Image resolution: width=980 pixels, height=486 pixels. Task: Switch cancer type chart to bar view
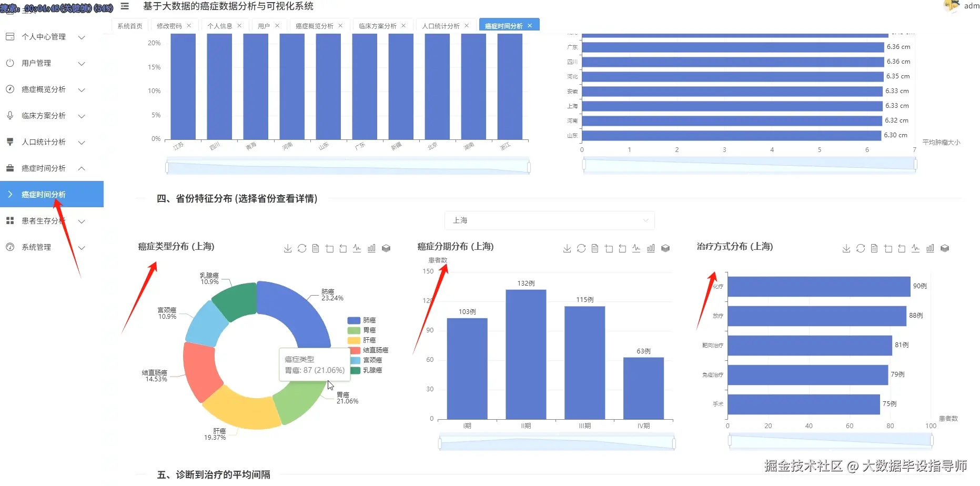371,248
